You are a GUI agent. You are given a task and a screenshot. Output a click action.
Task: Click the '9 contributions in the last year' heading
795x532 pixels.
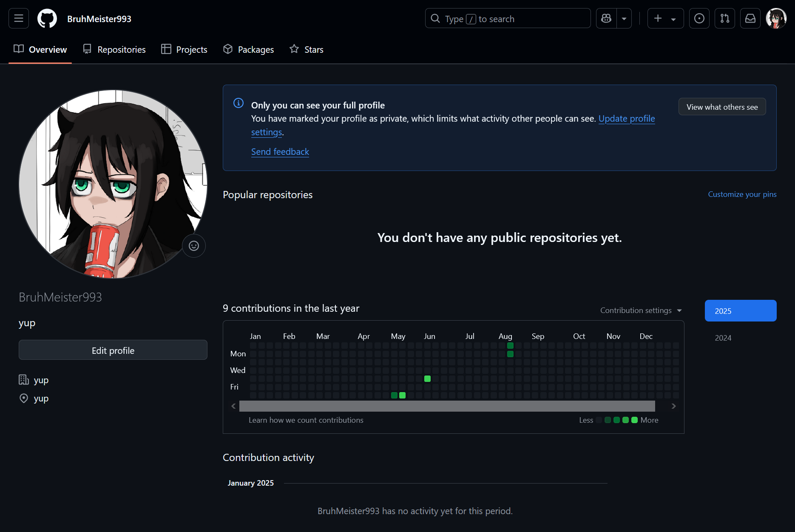pos(291,308)
